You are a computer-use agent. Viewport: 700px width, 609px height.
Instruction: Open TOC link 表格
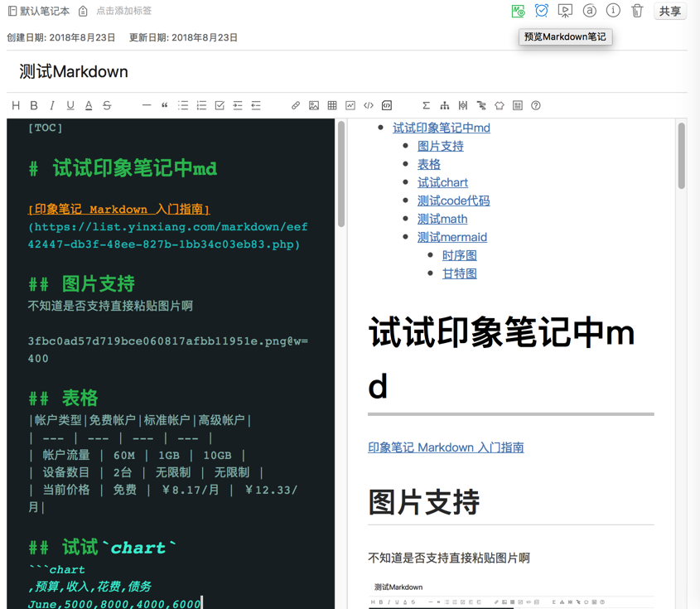(x=428, y=164)
